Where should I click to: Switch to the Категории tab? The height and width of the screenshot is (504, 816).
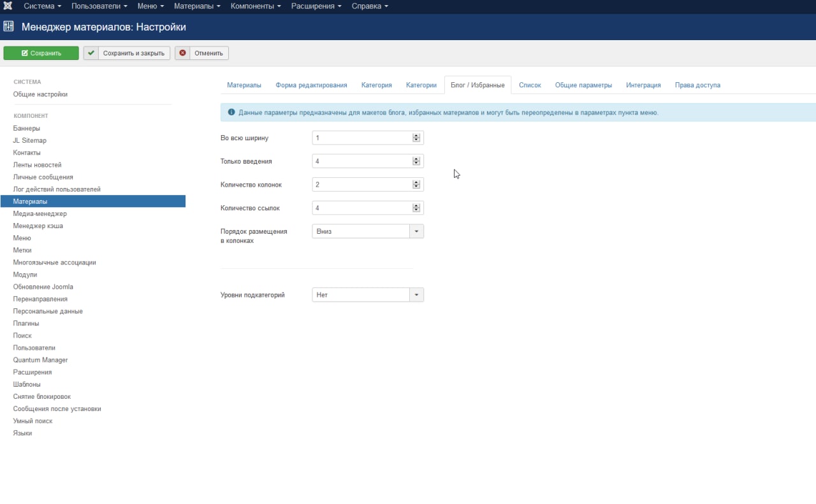click(421, 85)
